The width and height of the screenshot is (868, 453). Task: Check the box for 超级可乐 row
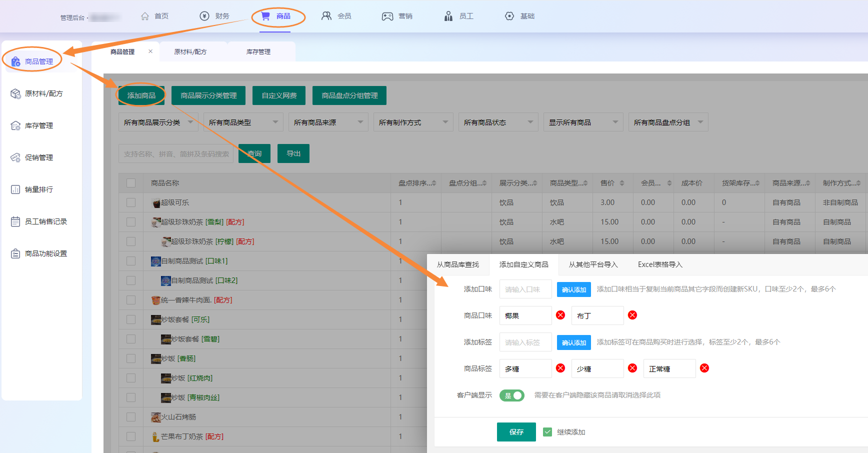click(x=131, y=202)
